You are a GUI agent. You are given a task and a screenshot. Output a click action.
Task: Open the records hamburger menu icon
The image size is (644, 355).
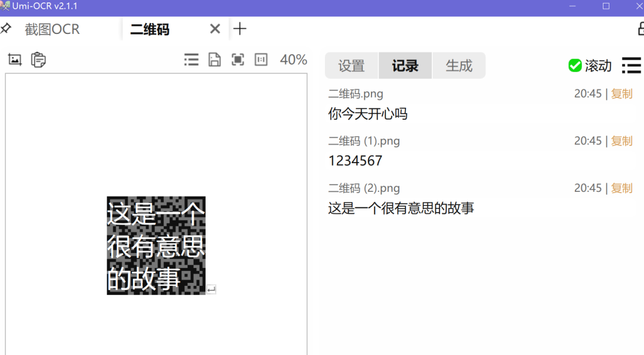631,66
